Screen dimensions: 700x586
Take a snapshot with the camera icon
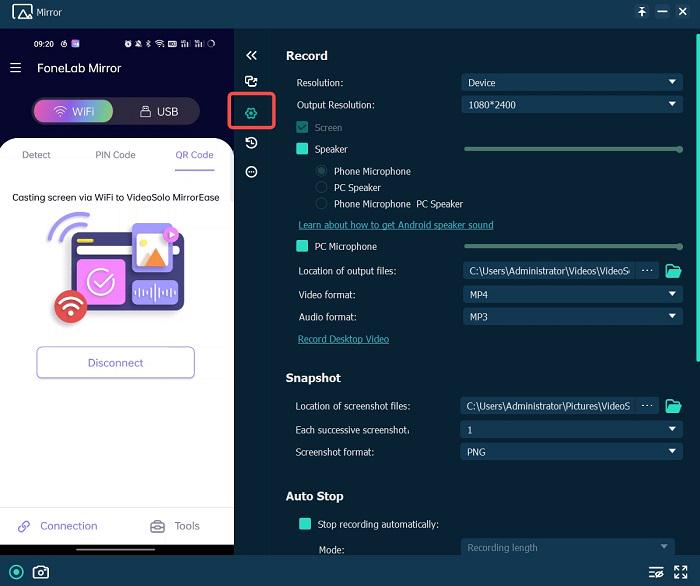[x=41, y=572]
